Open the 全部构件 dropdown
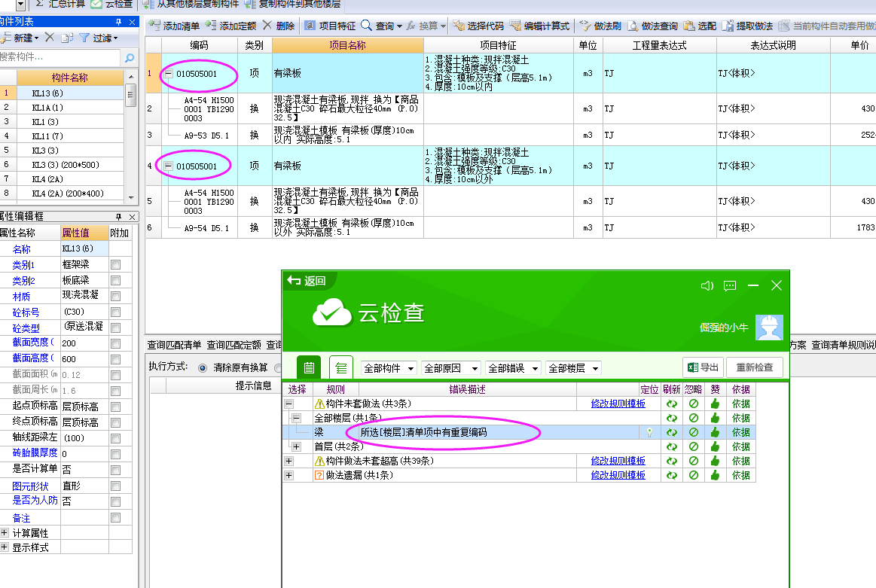The width and height of the screenshot is (876, 588). [389, 368]
